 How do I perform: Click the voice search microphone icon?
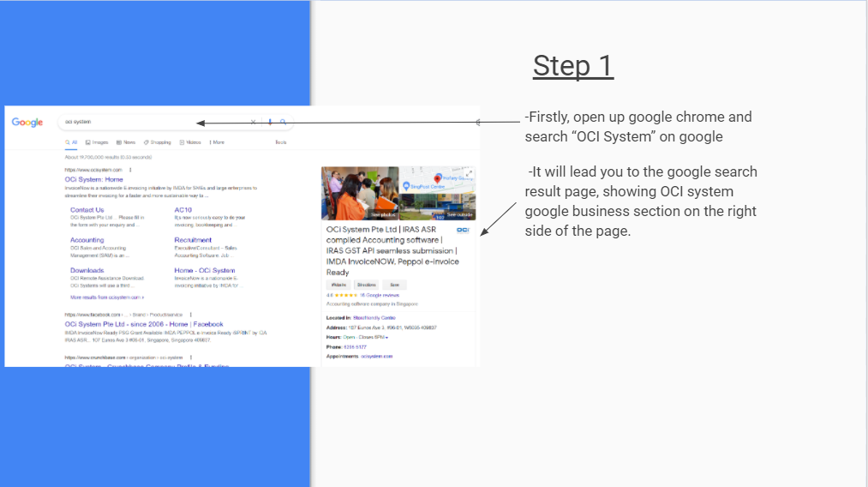click(270, 122)
